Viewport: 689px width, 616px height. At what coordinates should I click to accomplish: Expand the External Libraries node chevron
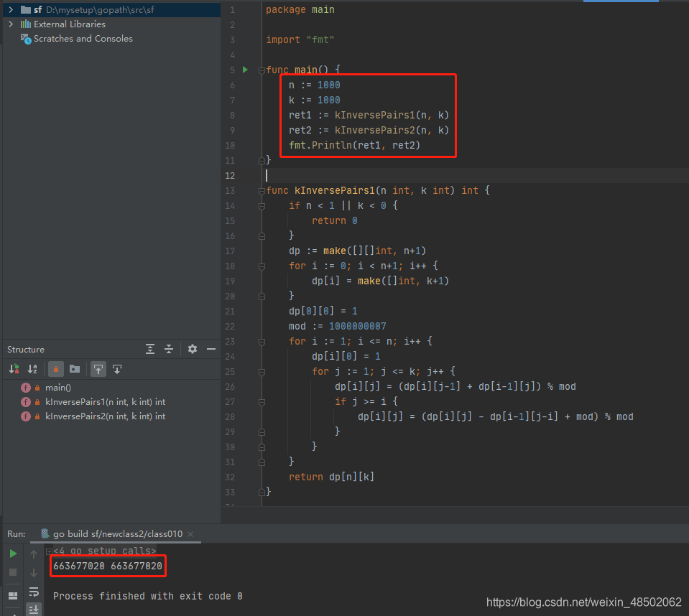[x=11, y=24]
